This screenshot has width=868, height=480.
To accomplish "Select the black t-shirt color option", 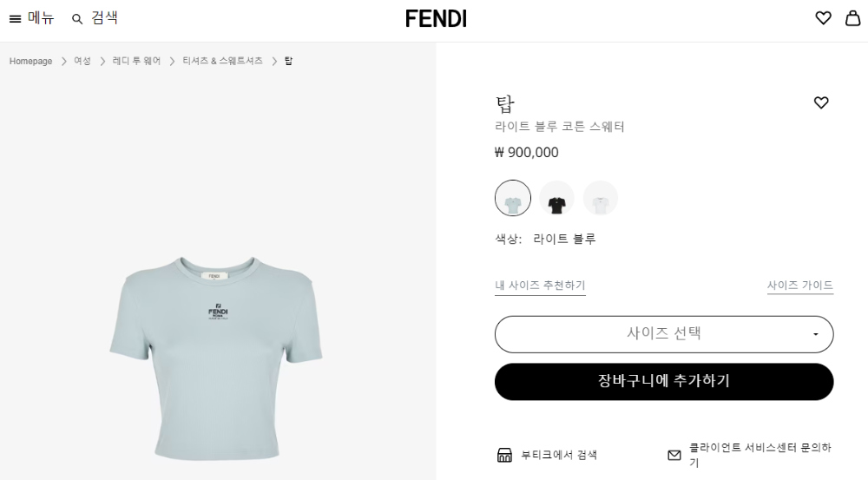I will (556, 198).
